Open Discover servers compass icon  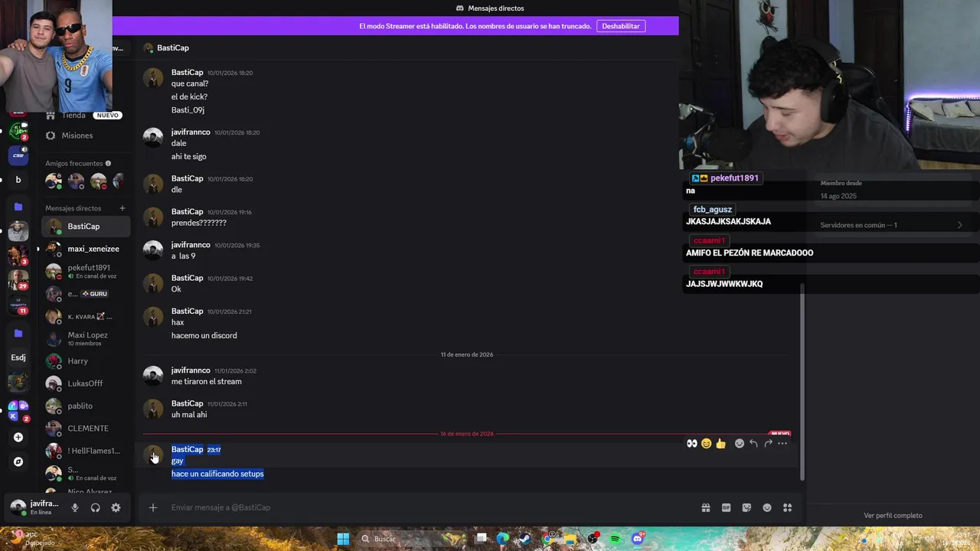click(x=18, y=461)
